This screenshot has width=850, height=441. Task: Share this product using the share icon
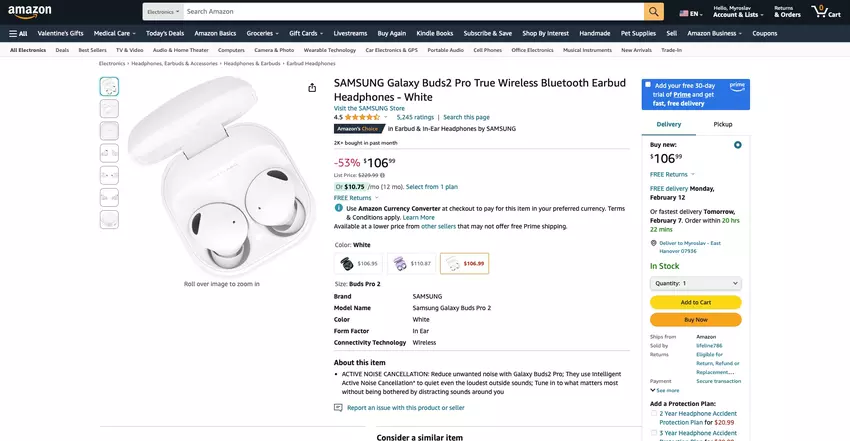click(312, 87)
